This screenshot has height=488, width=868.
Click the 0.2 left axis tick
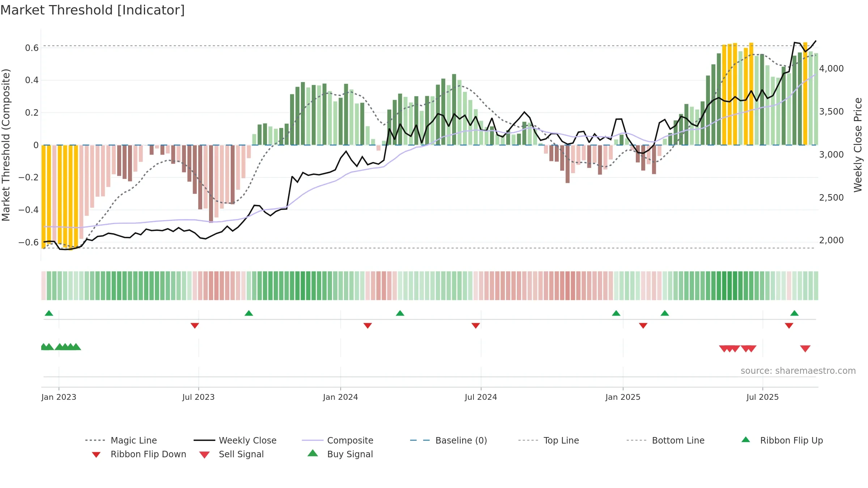point(32,113)
